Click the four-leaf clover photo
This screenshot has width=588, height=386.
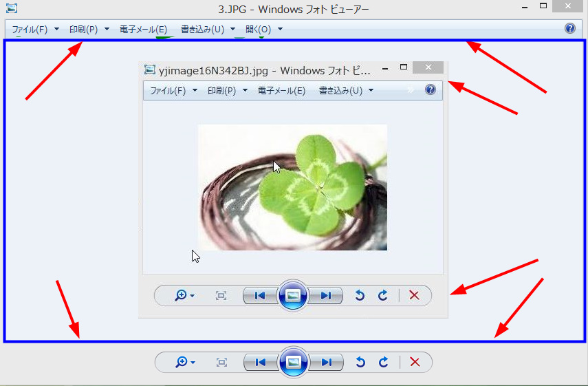point(292,187)
